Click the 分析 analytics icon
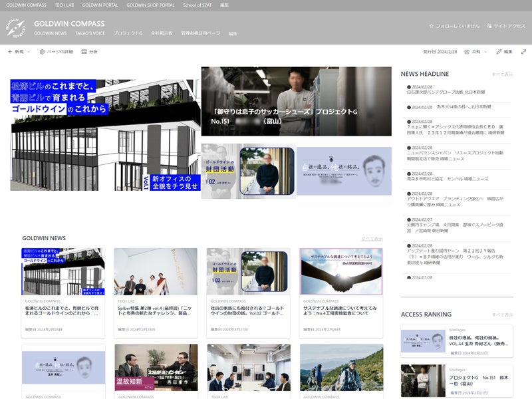The height and width of the screenshot is (399, 532). pyautogui.click(x=84, y=52)
